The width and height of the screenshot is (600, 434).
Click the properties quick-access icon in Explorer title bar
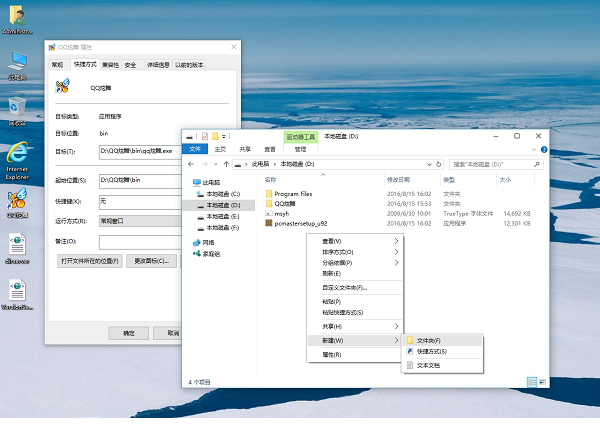click(205, 136)
